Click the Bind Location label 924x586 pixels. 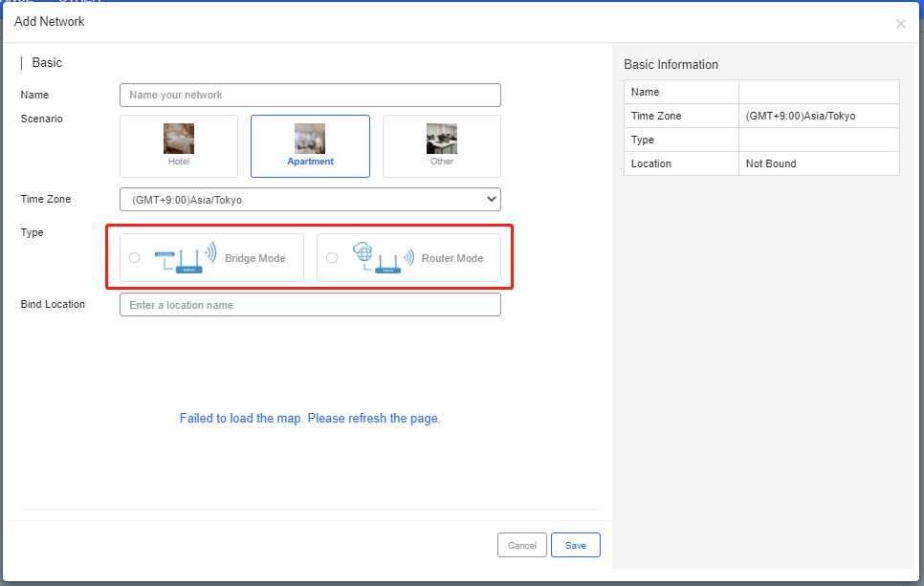(53, 305)
